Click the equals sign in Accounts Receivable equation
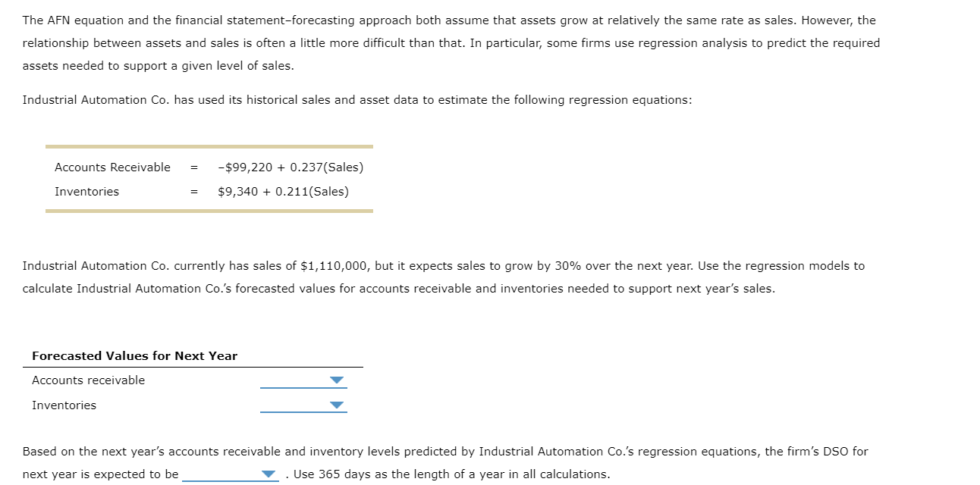 tap(194, 167)
